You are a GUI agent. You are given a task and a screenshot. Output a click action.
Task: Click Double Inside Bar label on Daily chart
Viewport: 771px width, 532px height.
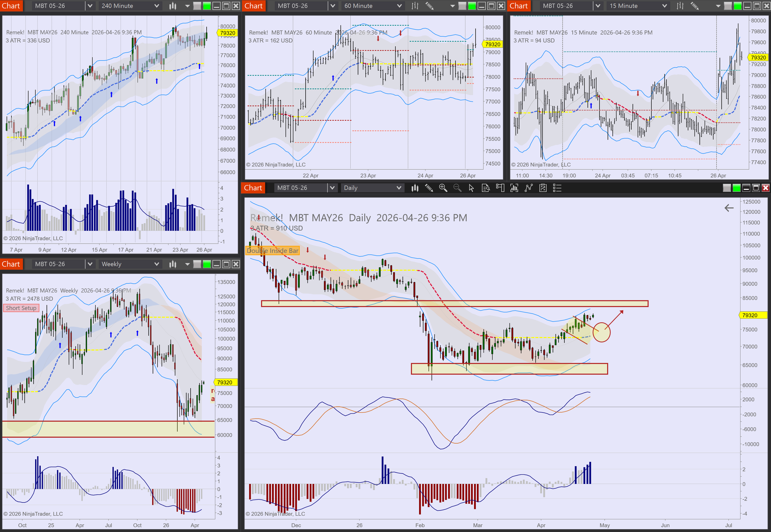click(x=272, y=251)
